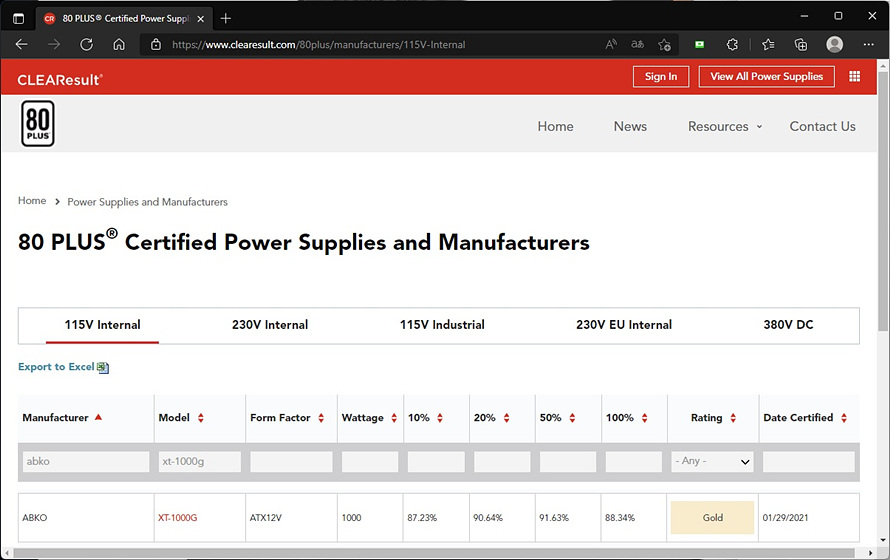This screenshot has height=560, width=890.
Task: Click the Form Factor filter field
Action: point(291,461)
